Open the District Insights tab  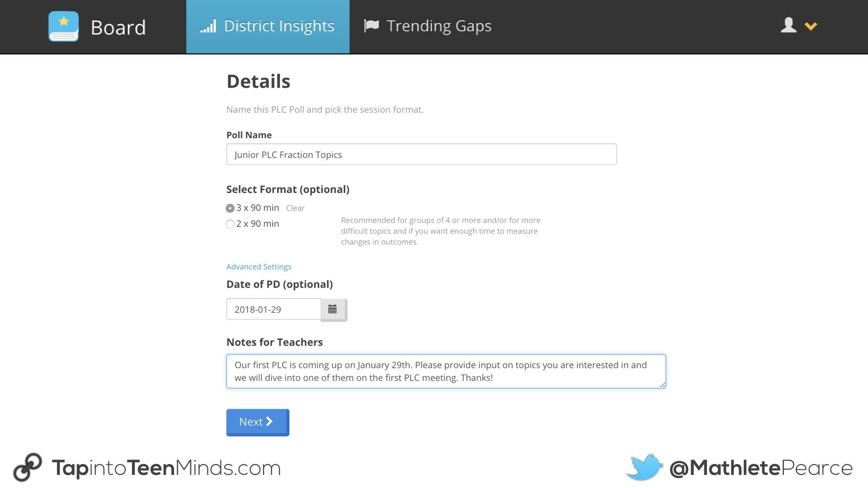click(x=268, y=26)
